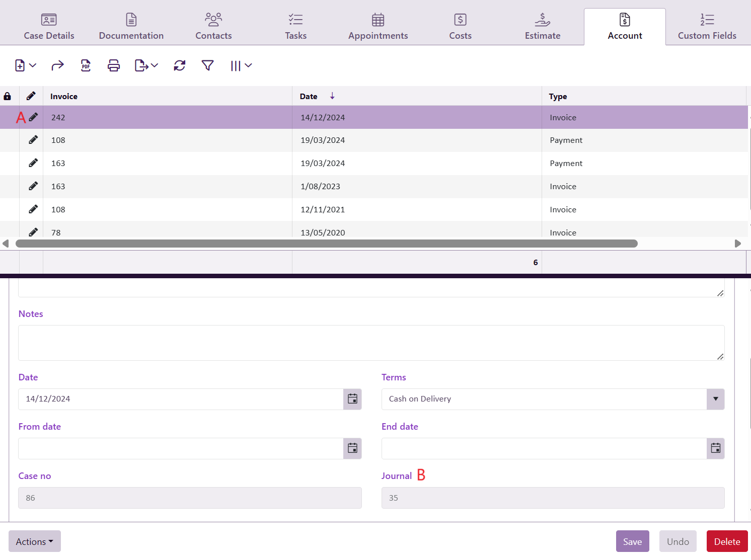Open the Terms dropdown list
The width and height of the screenshot is (751, 560).
(x=715, y=399)
